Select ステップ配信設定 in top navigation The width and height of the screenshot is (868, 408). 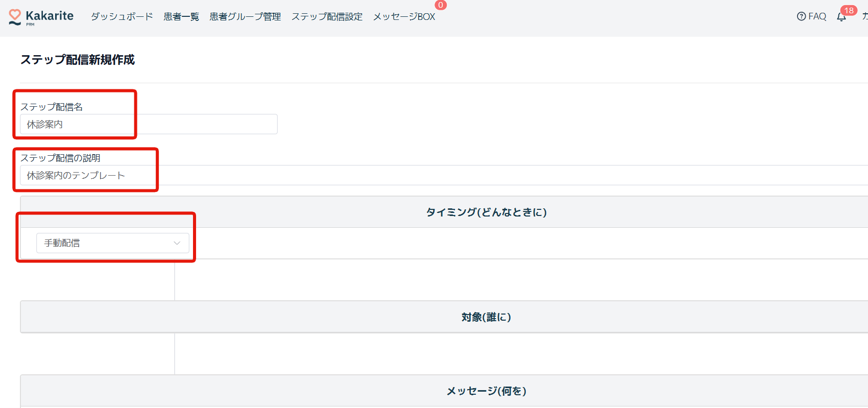click(x=327, y=17)
